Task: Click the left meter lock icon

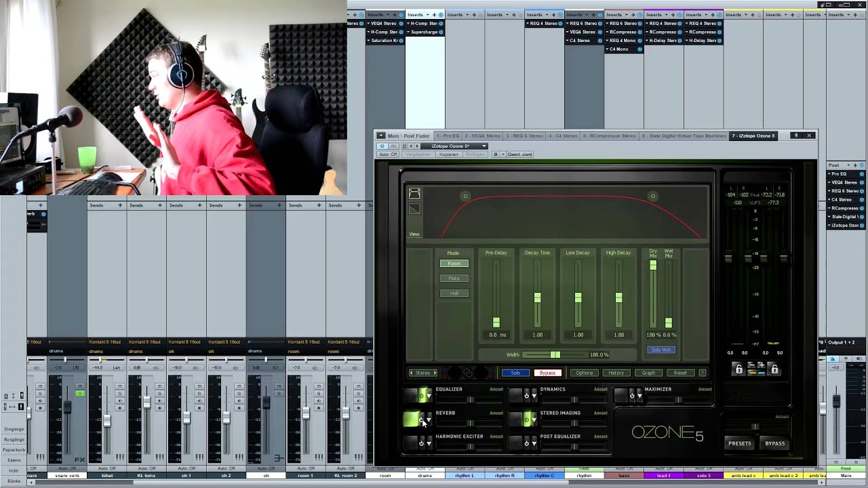Action: 738,369
